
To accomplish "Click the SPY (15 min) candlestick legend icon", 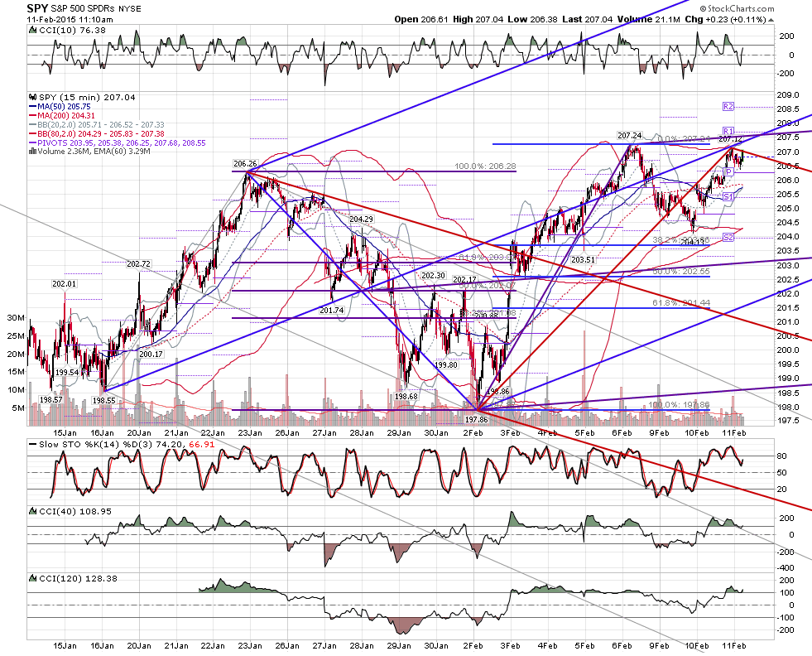I will [33, 97].
